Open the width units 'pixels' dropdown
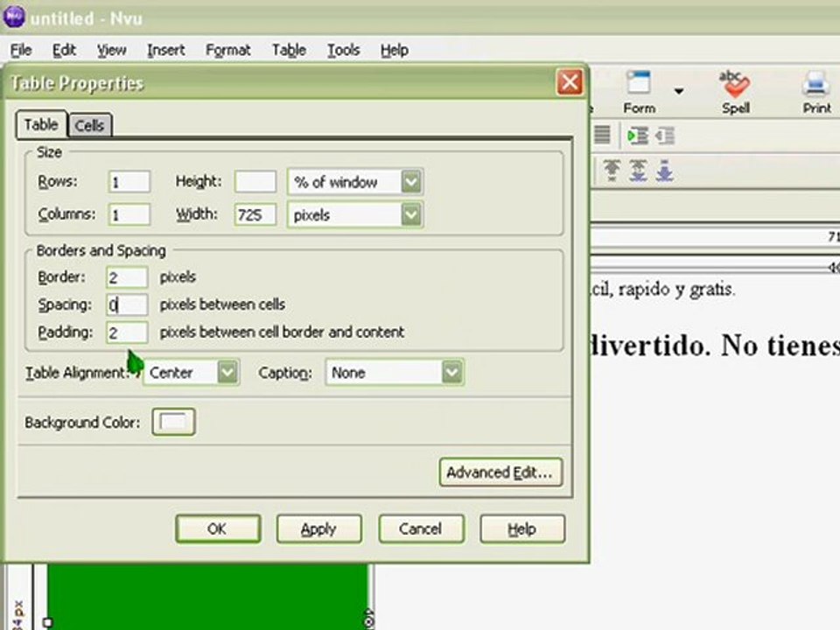840x630 pixels. tap(355, 215)
